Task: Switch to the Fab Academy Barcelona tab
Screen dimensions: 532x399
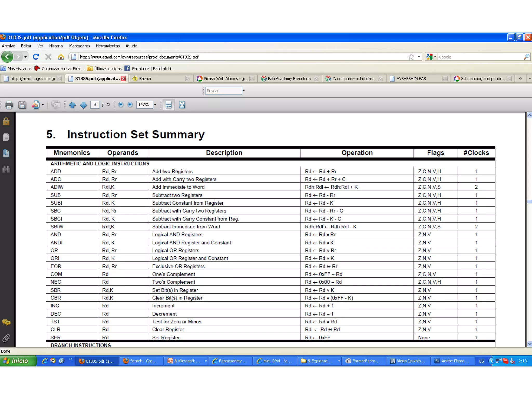Action: pos(289,78)
